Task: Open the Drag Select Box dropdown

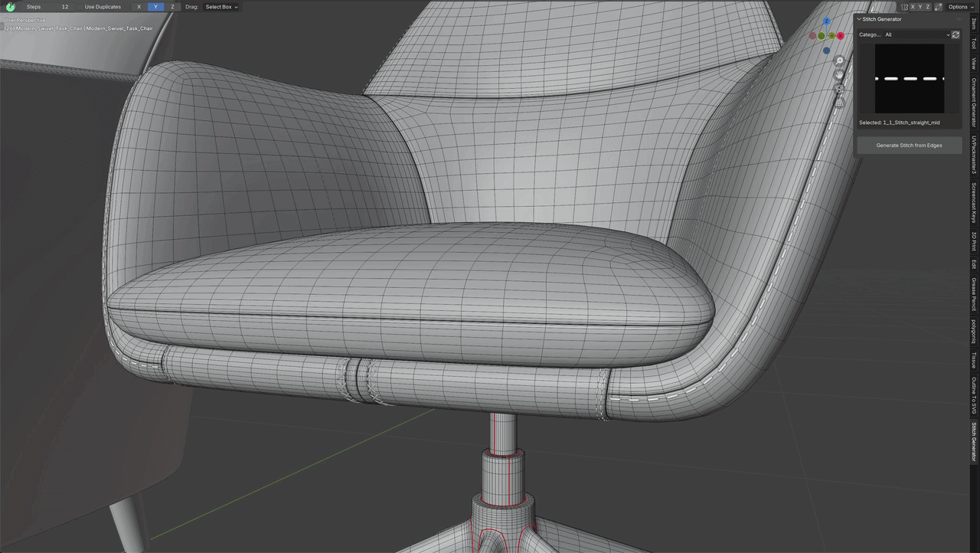Action: point(222,7)
